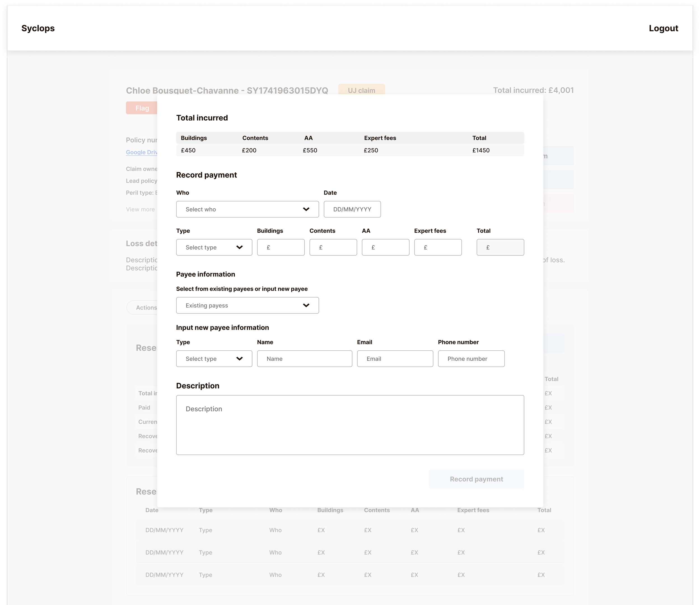This screenshot has height=605, width=700.
Task: Click the Syclops logo text
Action: (x=38, y=28)
